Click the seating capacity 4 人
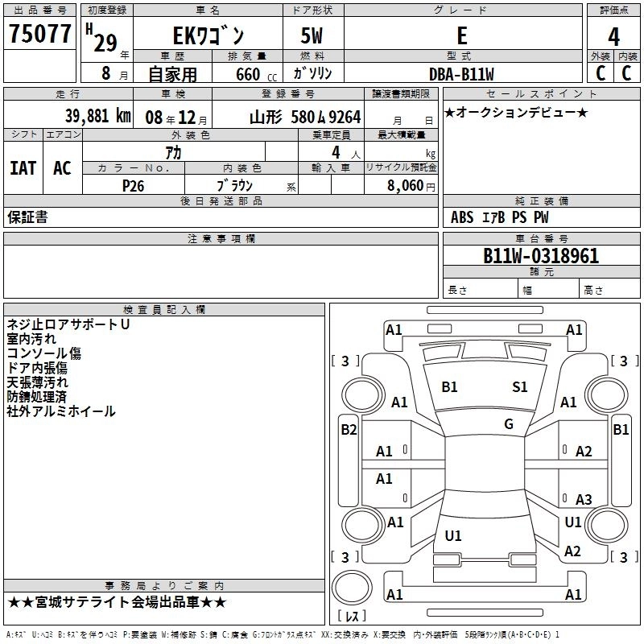644x644 pixels. pos(346,153)
